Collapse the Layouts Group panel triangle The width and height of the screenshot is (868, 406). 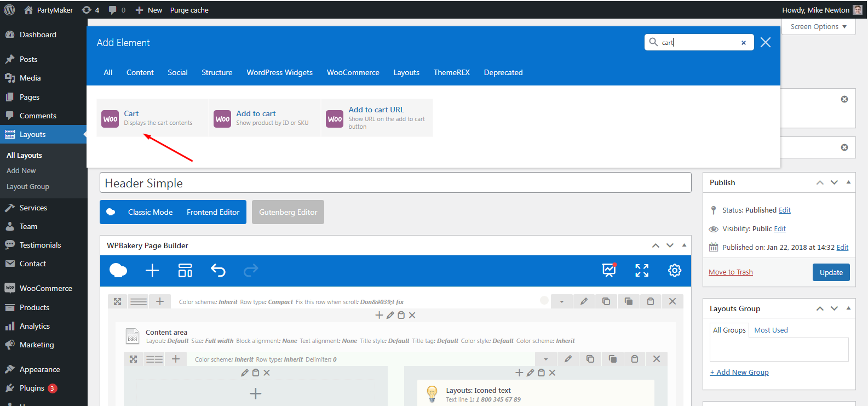click(x=848, y=308)
